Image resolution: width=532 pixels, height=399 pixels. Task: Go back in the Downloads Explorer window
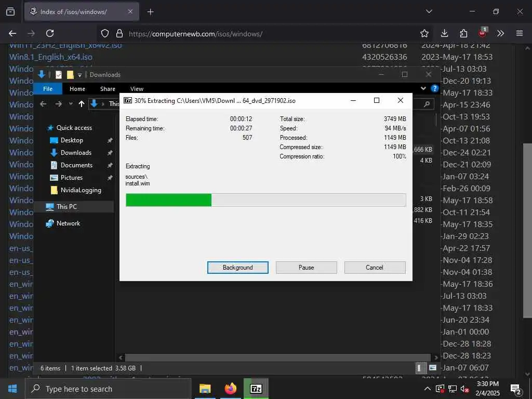[x=43, y=104]
